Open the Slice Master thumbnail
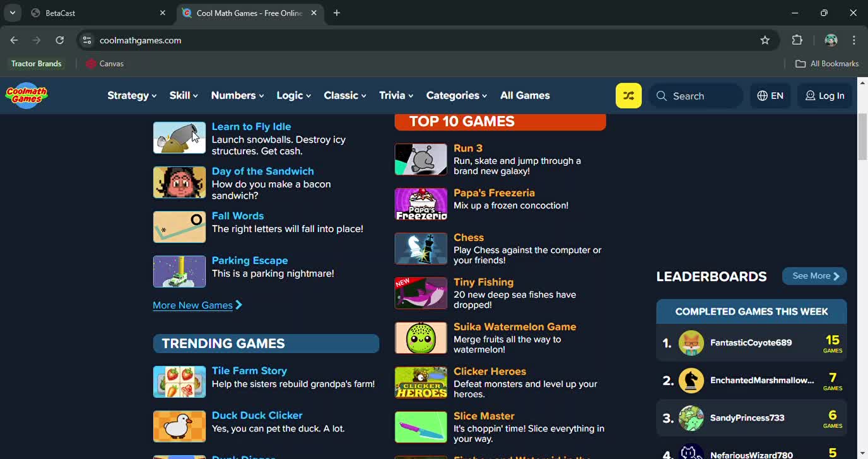 [x=421, y=427]
